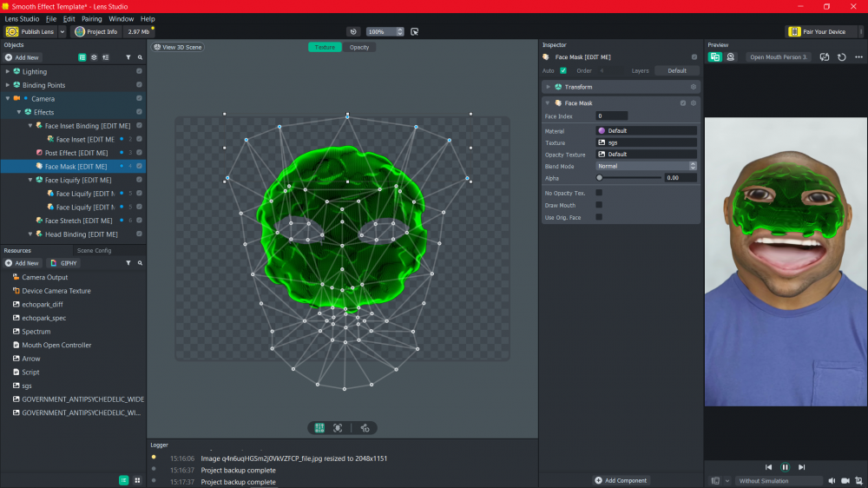
Task: Uncheck the Auto render order checkbox
Action: 563,70
